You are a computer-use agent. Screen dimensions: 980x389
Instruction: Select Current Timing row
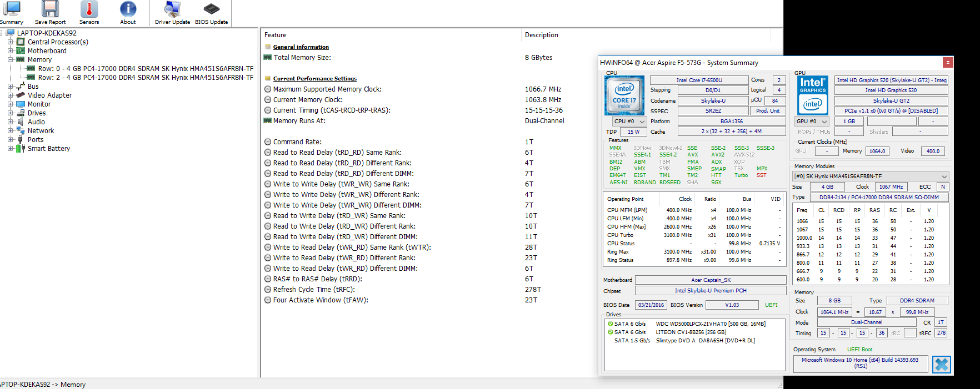pyautogui.click(x=332, y=110)
